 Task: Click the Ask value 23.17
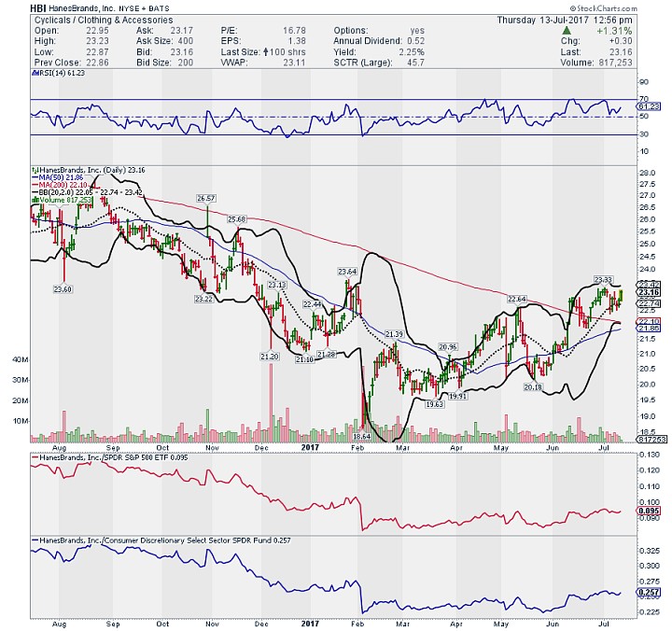click(x=182, y=31)
